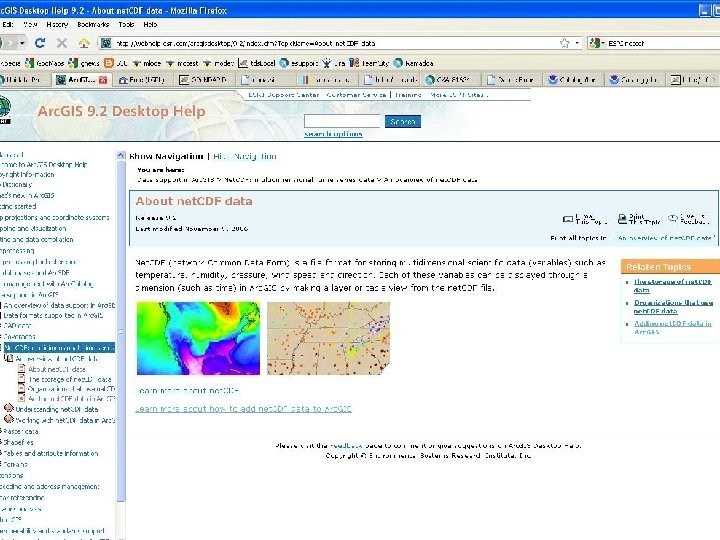Image resolution: width=720 pixels, height=540 pixels.
Task: Open the jira bookmark
Action: pos(334,63)
